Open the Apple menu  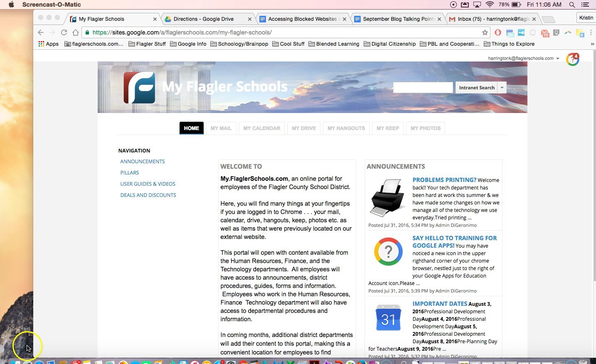[11, 5]
